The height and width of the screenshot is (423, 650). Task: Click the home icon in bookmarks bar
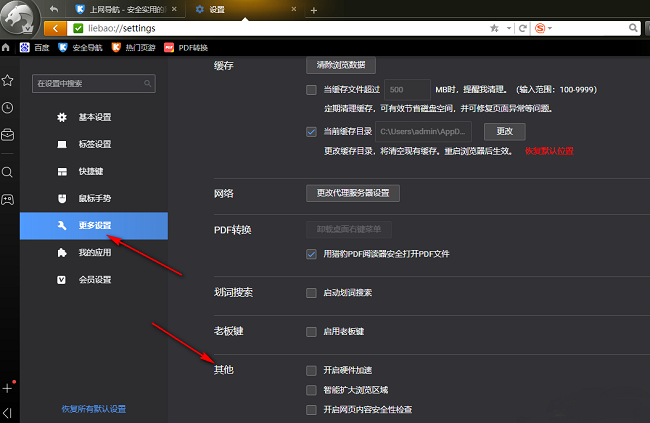tap(6, 48)
